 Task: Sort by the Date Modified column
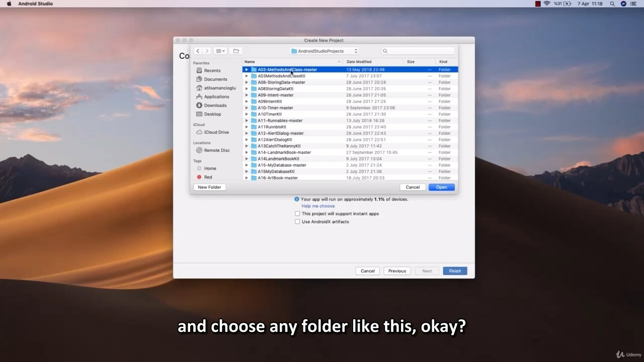374,62
